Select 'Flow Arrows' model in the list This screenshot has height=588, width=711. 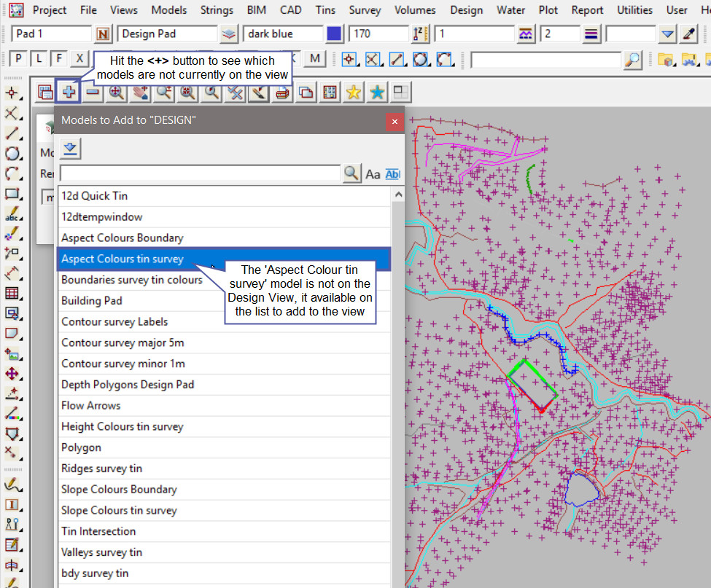91,406
